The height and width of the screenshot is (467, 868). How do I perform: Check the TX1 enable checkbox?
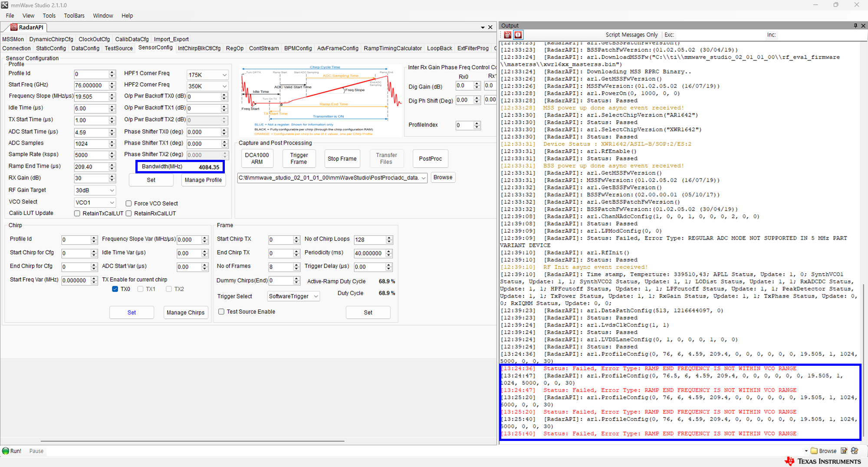[x=140, y=289]
